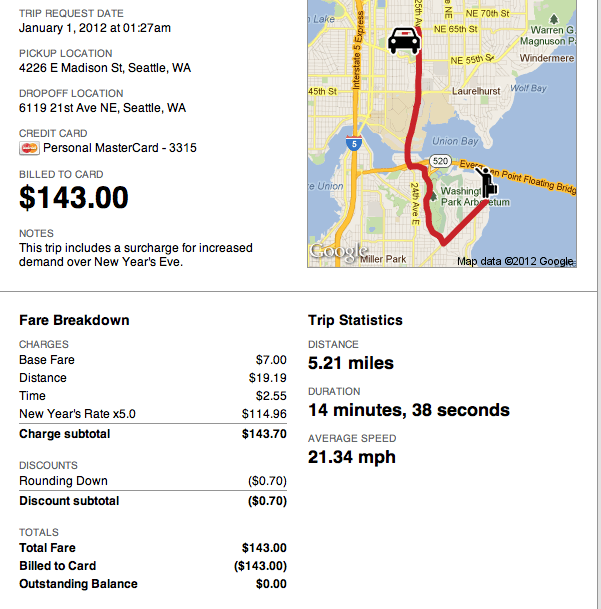Open the Map data ©2012 Google notice

[515, 261]
